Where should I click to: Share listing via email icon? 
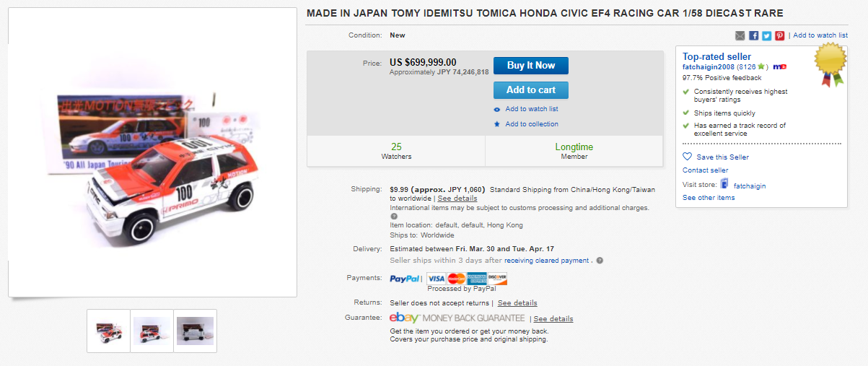click(x=740, y=35)
